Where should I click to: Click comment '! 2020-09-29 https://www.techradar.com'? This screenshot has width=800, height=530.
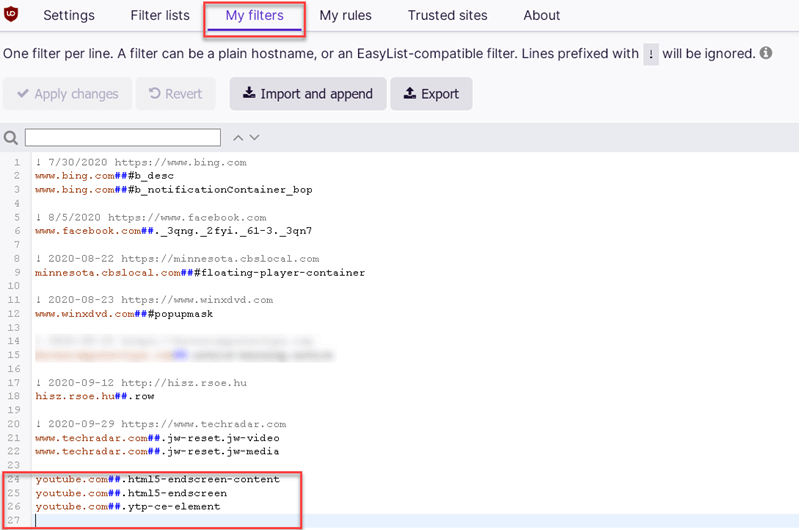coord(161,424)
